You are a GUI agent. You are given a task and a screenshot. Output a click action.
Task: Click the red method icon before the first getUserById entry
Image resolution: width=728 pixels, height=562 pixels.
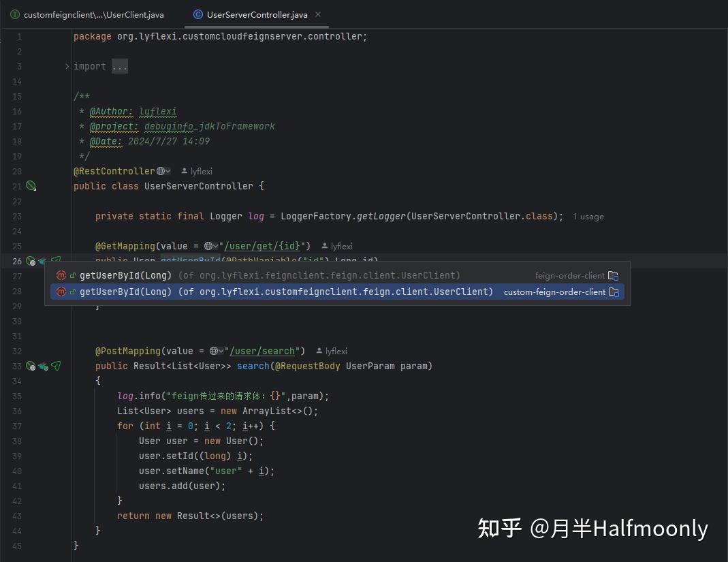pos(61,275)
